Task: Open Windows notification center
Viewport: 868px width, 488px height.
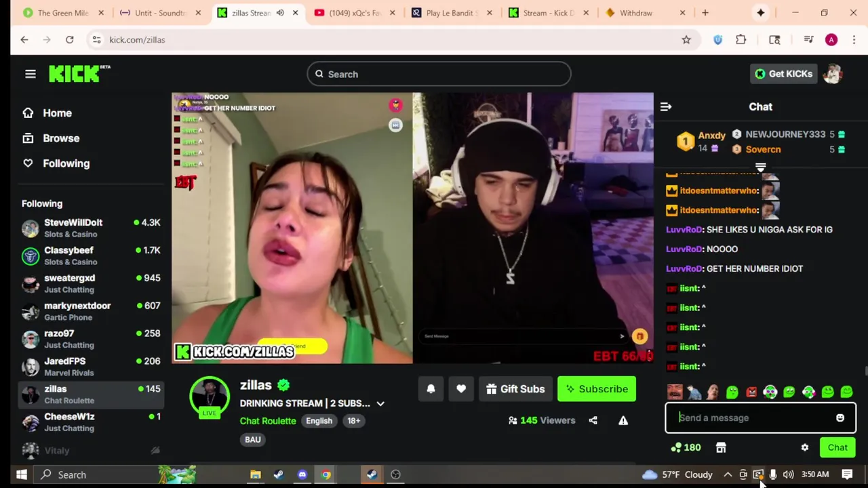Action: [x=848, y=474]
